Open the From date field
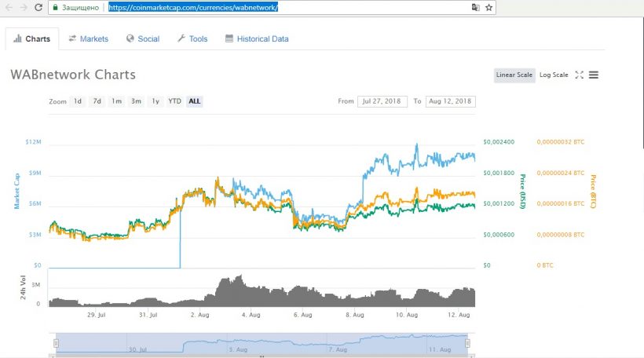 tap(382, 101)
